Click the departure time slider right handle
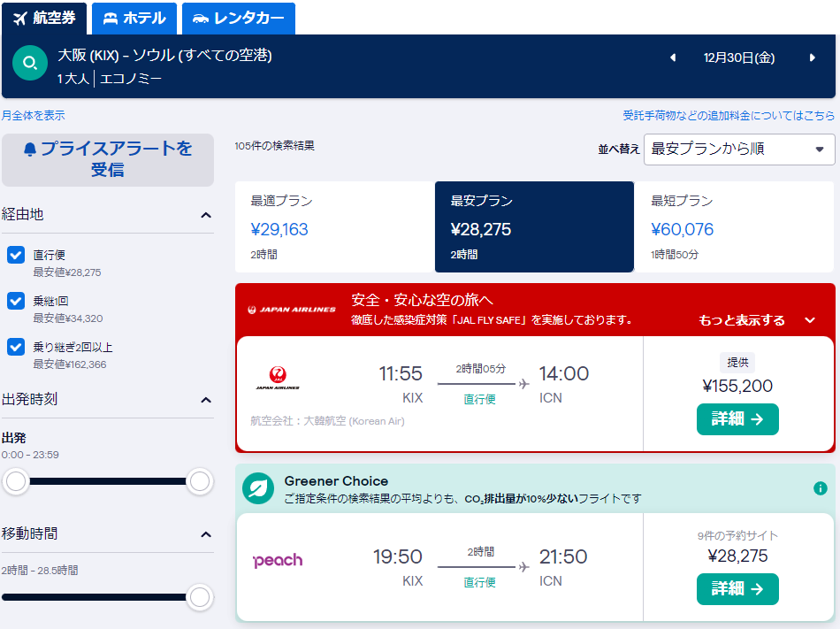Screen dimensions: 840x629 click(200, 481)
